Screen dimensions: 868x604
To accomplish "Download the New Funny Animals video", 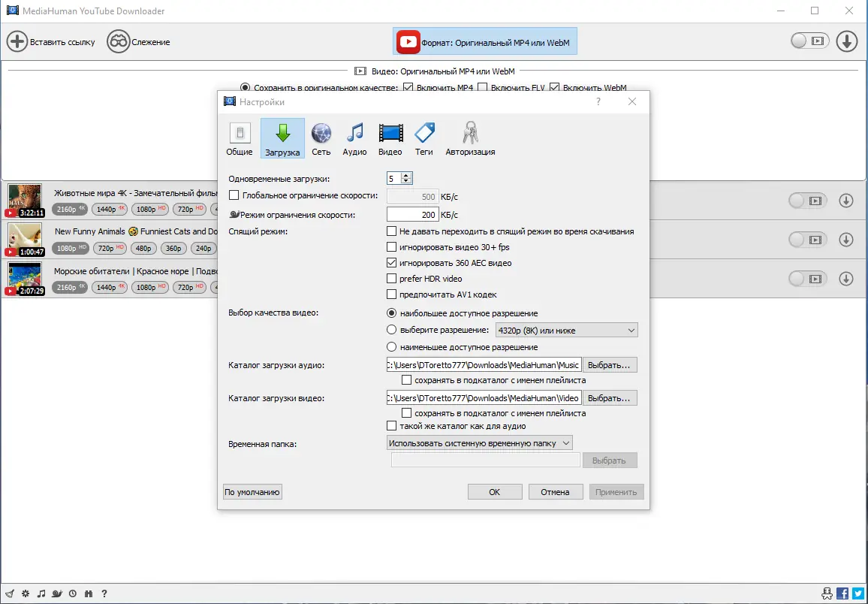I will coord(846,239).
